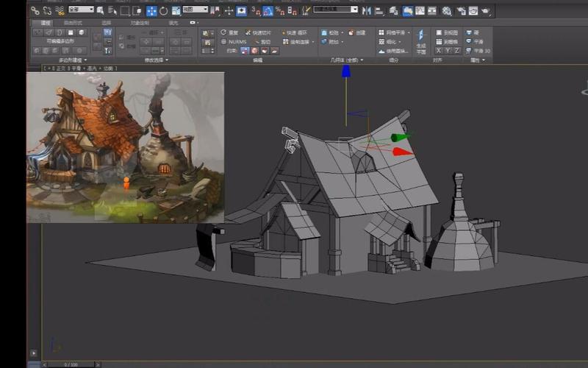
Task: Open the Selection (选择) ribbon tab
Action: pos(107,23)
